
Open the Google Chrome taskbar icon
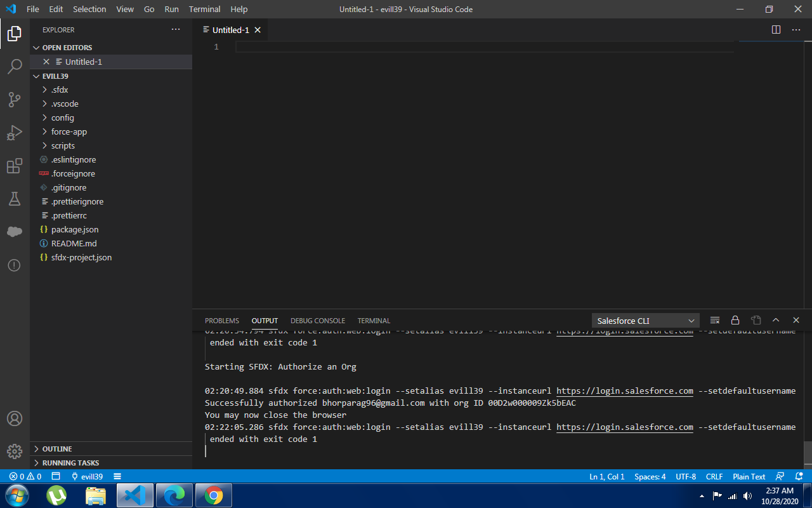[213, 495]
